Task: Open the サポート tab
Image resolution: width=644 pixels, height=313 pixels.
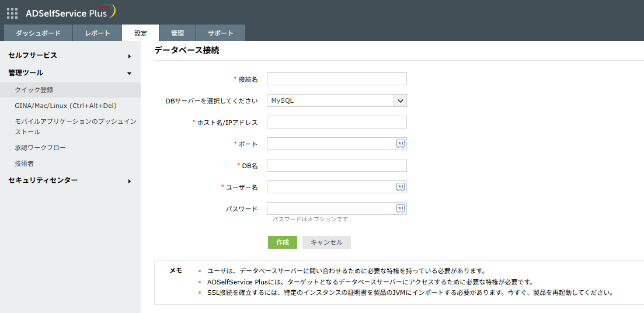Action: 221,33
